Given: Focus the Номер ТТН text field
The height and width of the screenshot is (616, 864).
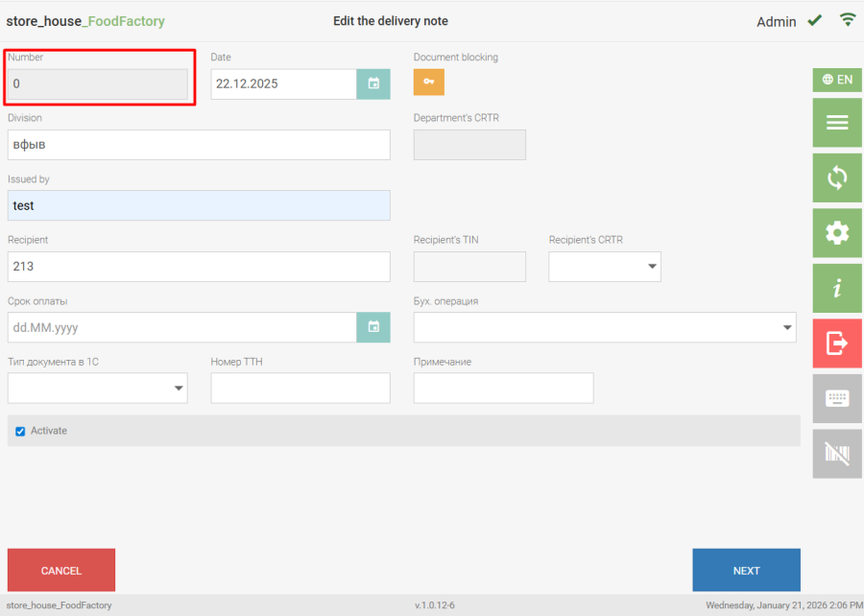Looking at the screenshot, I should tap(300, 389).
